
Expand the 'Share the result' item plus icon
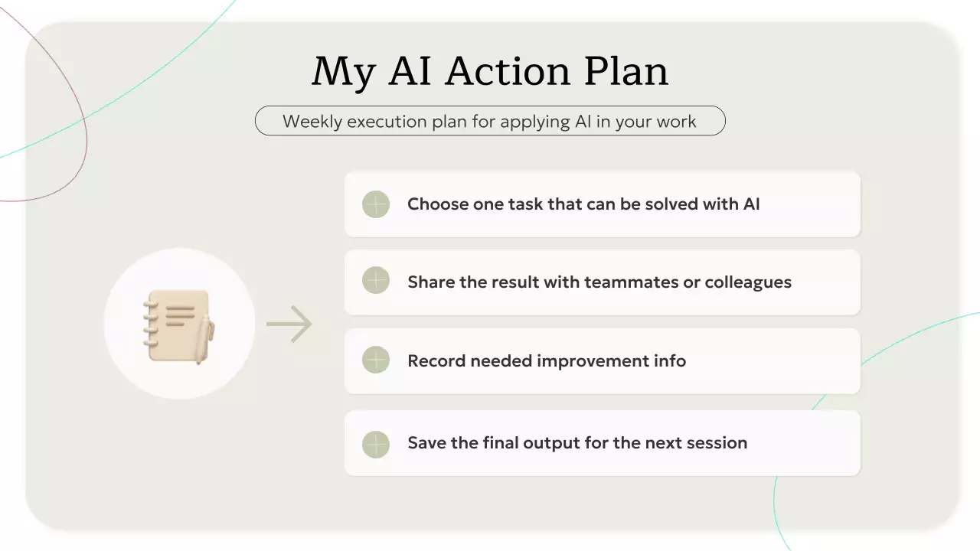click(x=376, y=282)
